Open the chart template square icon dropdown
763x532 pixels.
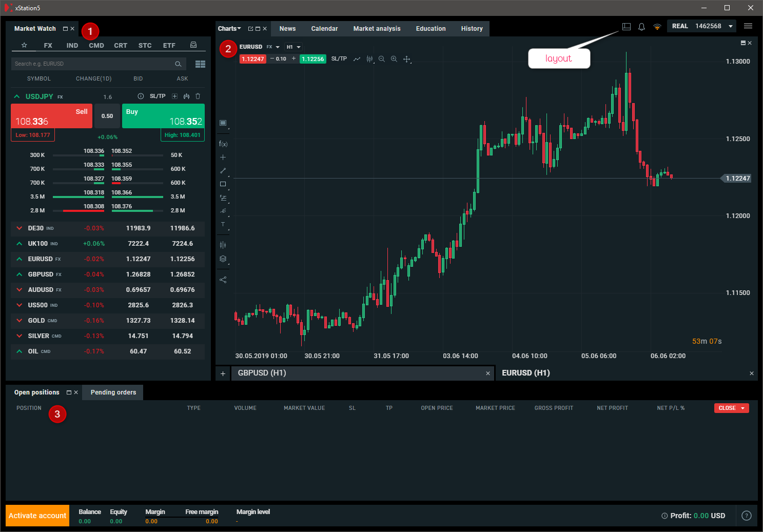tap(223, 123)
